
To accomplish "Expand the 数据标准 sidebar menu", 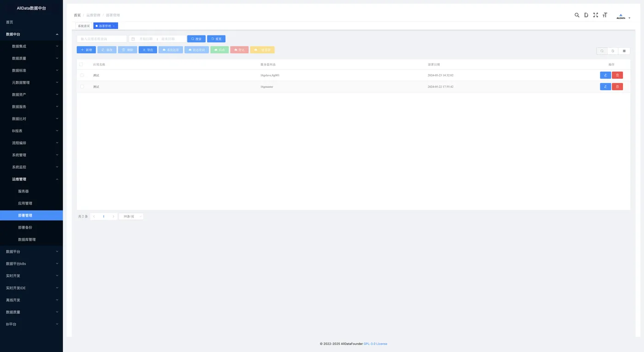I will 31,70.
